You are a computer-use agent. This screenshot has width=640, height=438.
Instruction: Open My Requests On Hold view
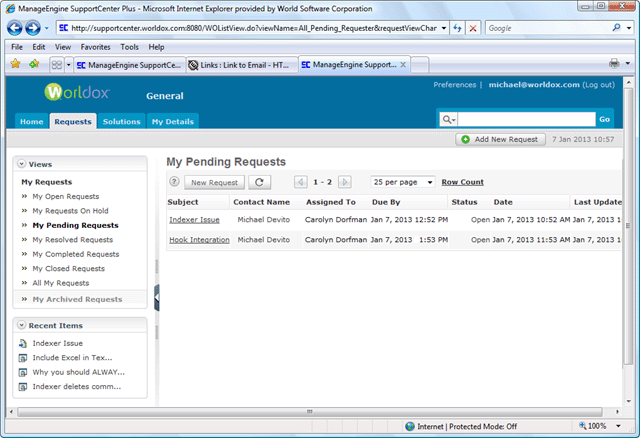coord(70,211)
